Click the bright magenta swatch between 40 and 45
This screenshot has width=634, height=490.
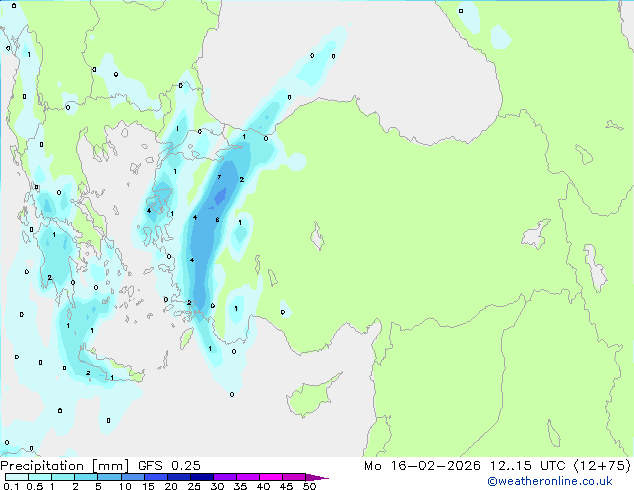pos(271,477)
